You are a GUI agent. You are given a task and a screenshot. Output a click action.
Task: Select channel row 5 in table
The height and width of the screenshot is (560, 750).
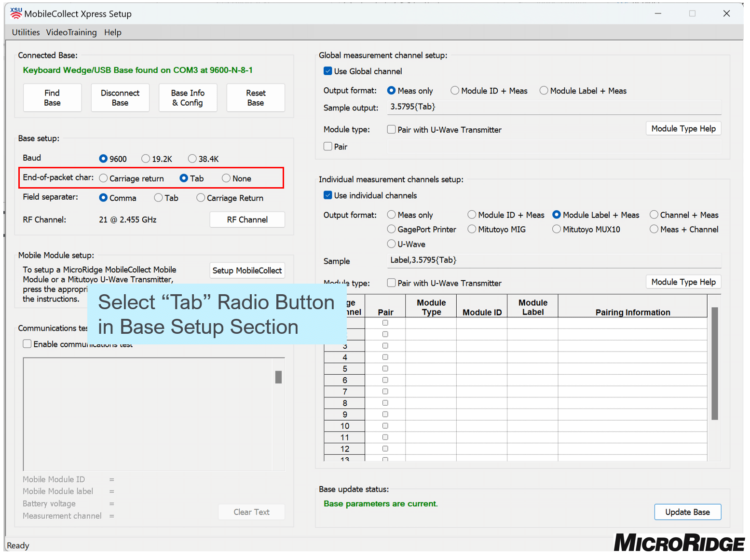click(345, 369)
